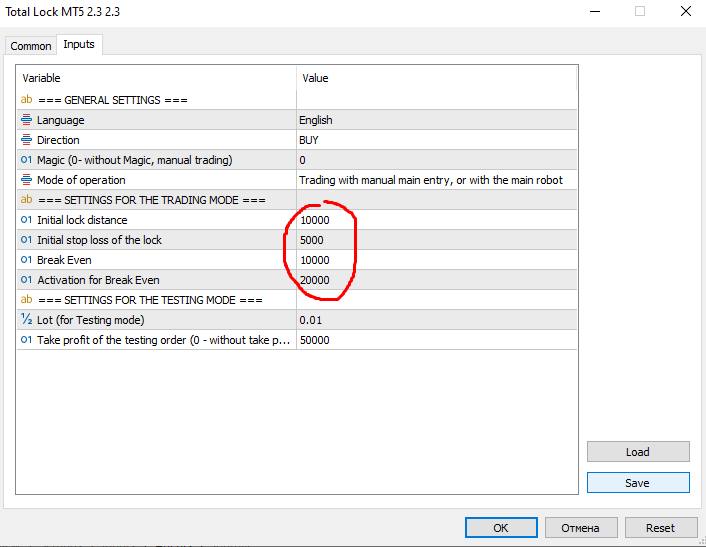Image resolution: width=706 pixels, height=547 pixels.
Task: Confirm settings with the OK button
Action: click(501, 528)
